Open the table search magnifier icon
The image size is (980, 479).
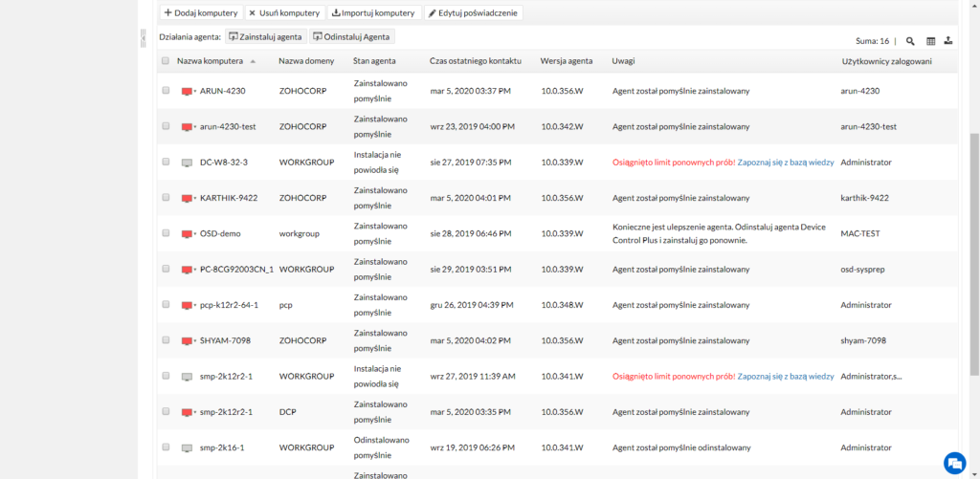click(910, 41)
